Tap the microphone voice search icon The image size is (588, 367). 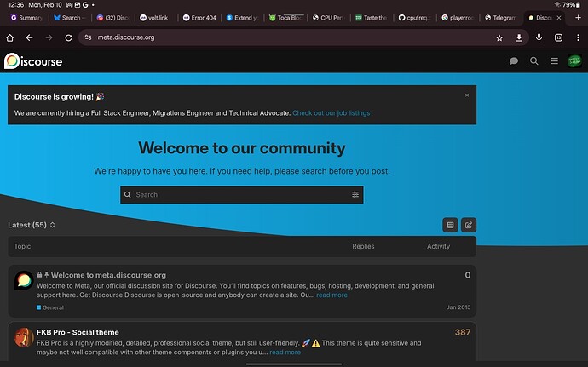tap(539, 37)
